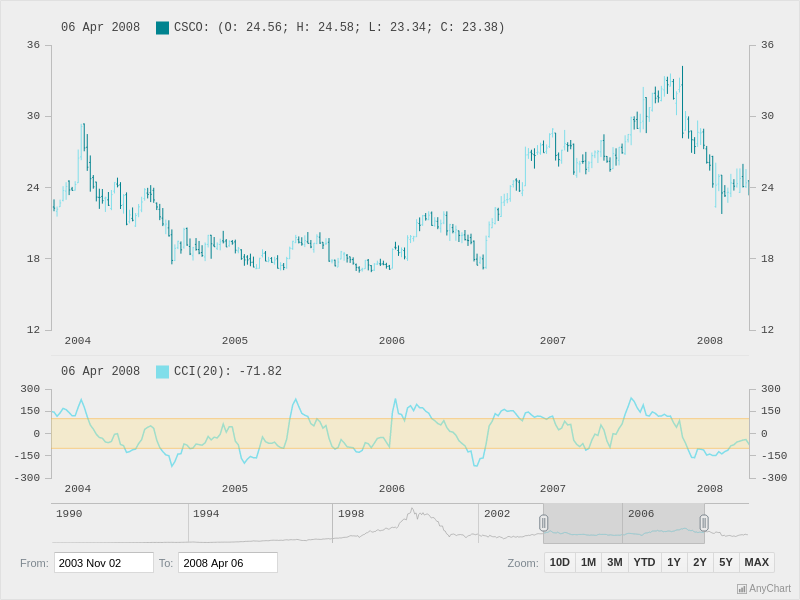Click the 2008 x-axis label under the CCI chart
The width and height of the screenshot is (800, 600).
(x=710, y=489)
